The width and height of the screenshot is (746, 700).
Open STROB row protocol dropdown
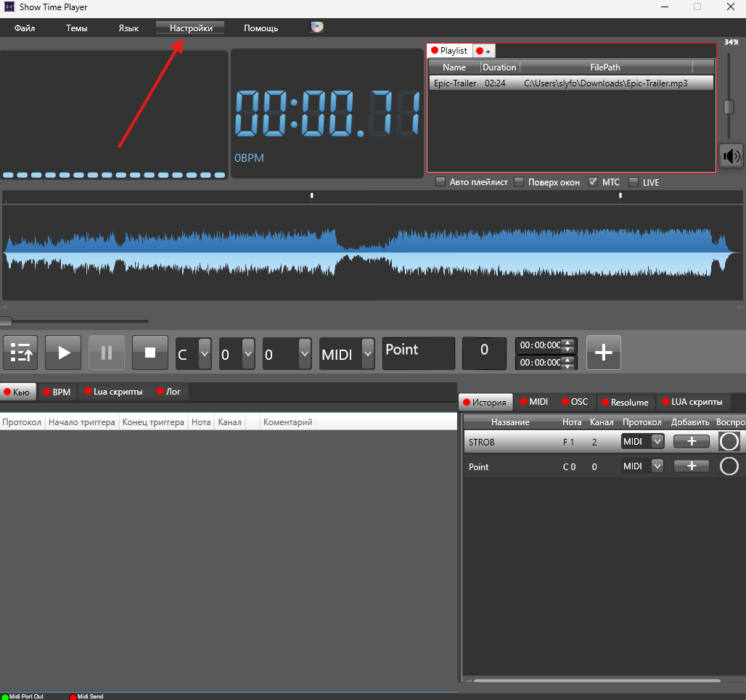pyautogui.click(x=657, y=441)
